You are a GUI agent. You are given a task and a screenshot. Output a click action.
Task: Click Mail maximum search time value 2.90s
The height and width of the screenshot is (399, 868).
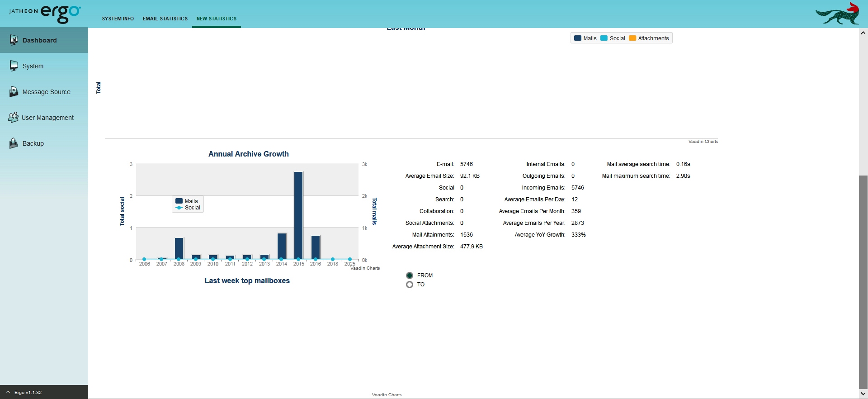[x=683, y=176]
